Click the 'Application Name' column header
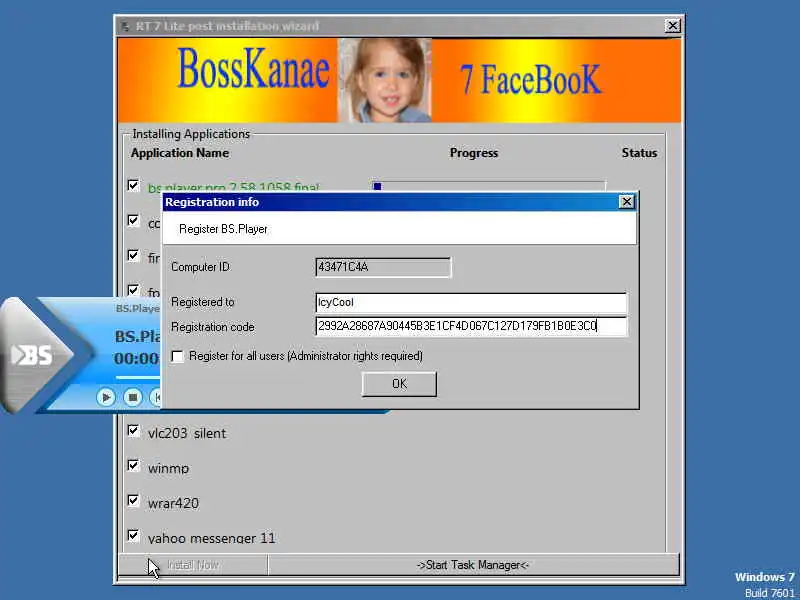 click(x=180, y=153)
